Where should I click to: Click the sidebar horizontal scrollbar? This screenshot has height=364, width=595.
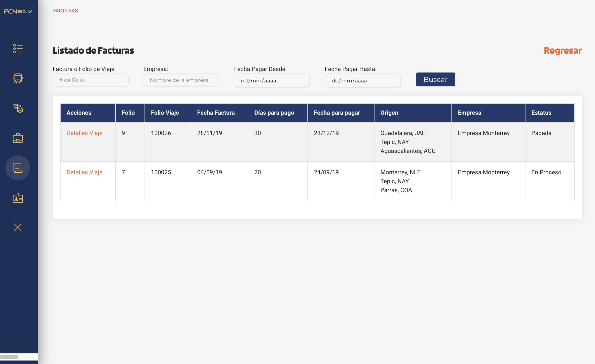pos(9,357)
